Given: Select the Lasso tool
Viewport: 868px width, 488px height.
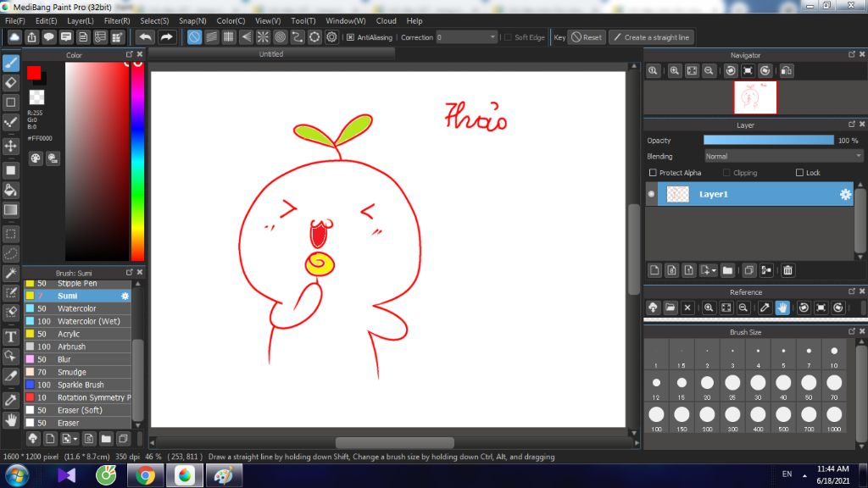Looking at the screenshot, I should pos(11,253).
